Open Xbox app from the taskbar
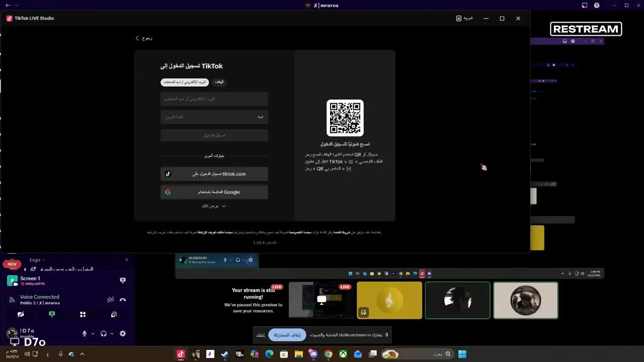This screenshot has height=362, width=644. [x=343, y=354]
